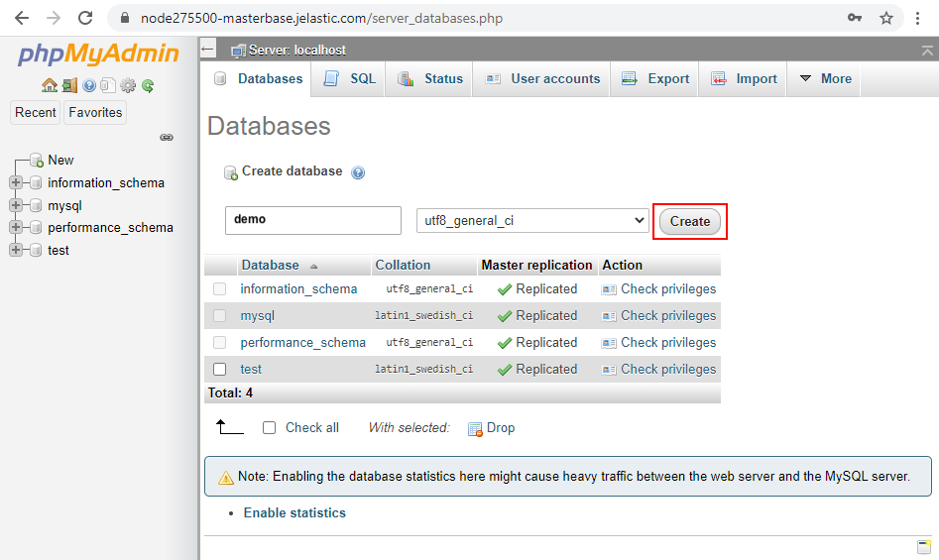Image resolution: width=939 pixels, height=560 pixels.
Task: Open the Import tab
Action: point(743,79)
